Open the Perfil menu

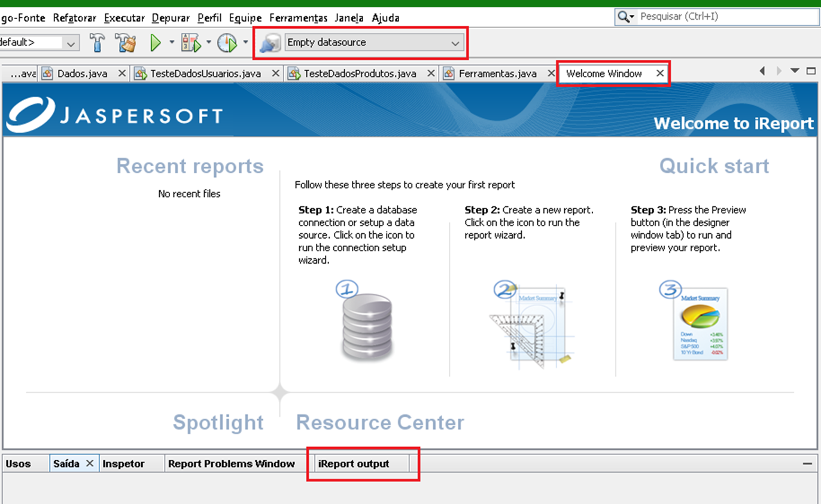click(209, 17)
